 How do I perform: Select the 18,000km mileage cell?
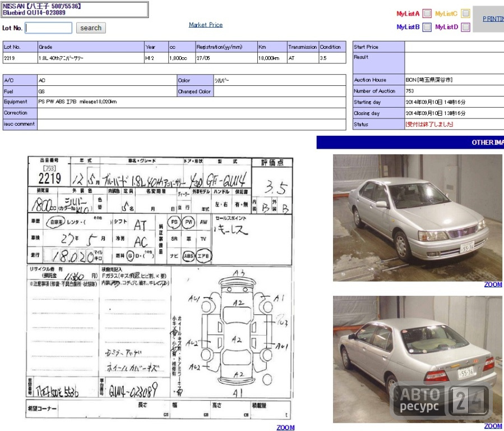pos(272,58)
